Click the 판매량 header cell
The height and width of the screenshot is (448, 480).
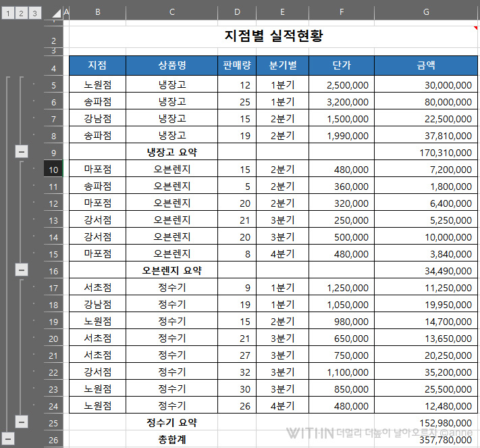pos(237,66)
